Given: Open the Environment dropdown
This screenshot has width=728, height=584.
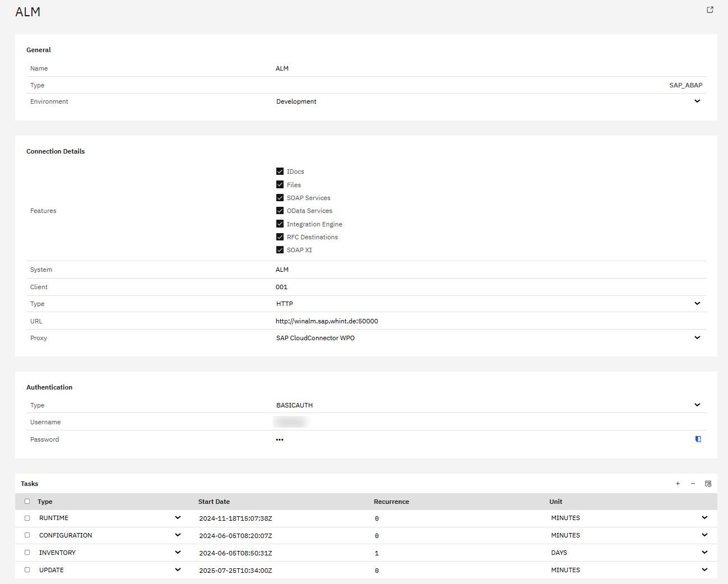Looking at the screenshot, I should coord(697,101).
